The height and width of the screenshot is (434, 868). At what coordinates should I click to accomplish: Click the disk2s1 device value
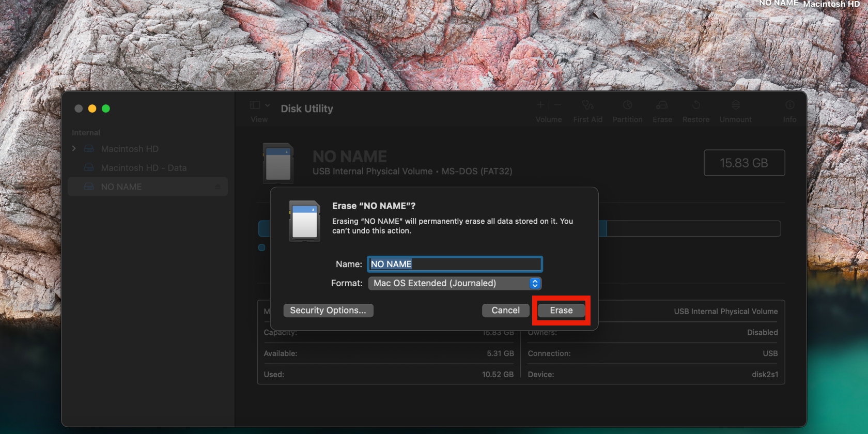click(765, 375)
